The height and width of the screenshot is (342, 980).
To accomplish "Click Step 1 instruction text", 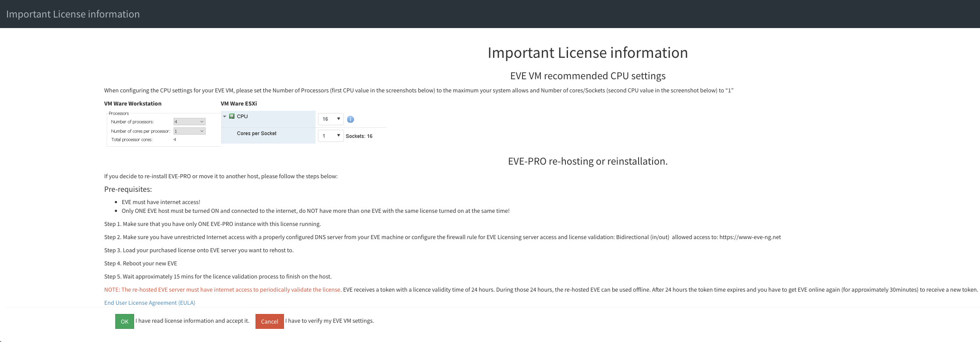I will pyautogui.click(x=213, y=224).
